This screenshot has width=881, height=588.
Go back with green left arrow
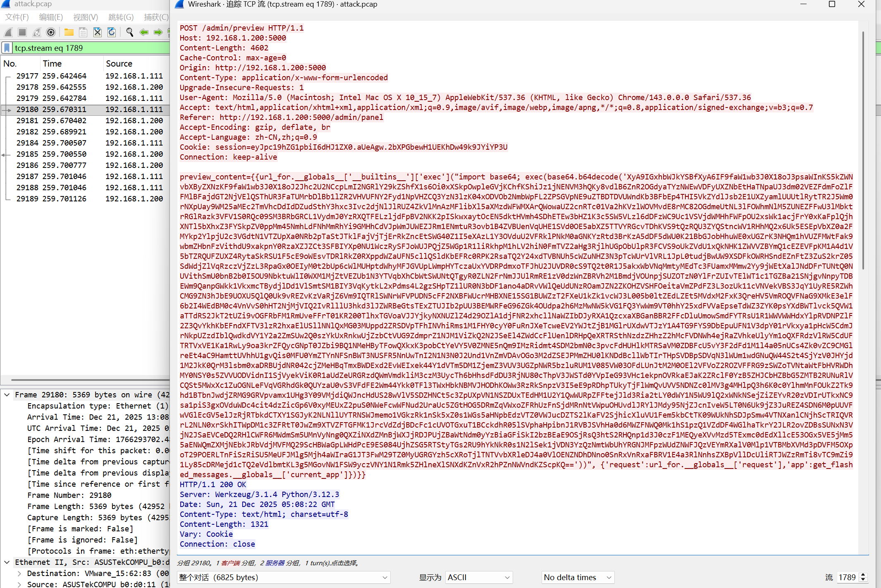pyautogui.click(x=144, y=32)
